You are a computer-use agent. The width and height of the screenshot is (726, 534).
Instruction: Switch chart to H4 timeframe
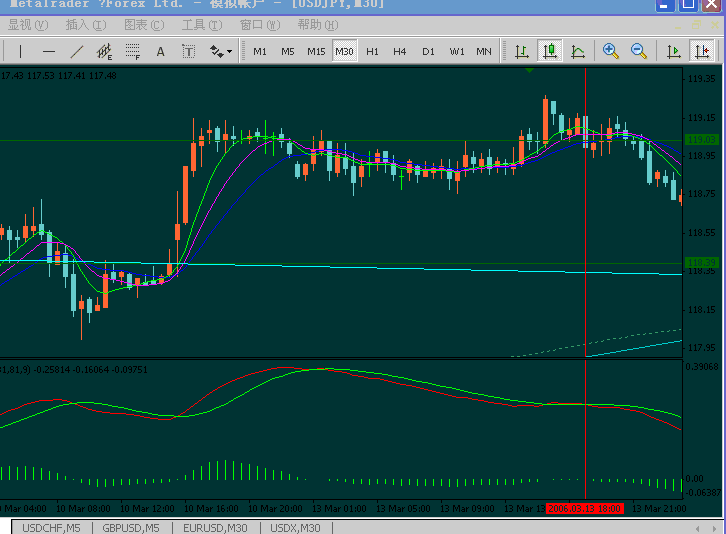[400, 51]
